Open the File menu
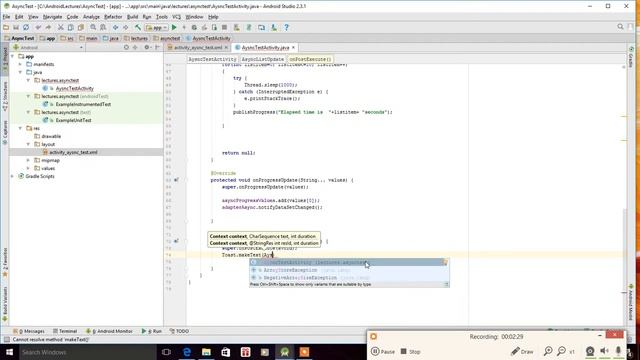The height and width of the screenshot is (360, 640). (x=7, y=17)
